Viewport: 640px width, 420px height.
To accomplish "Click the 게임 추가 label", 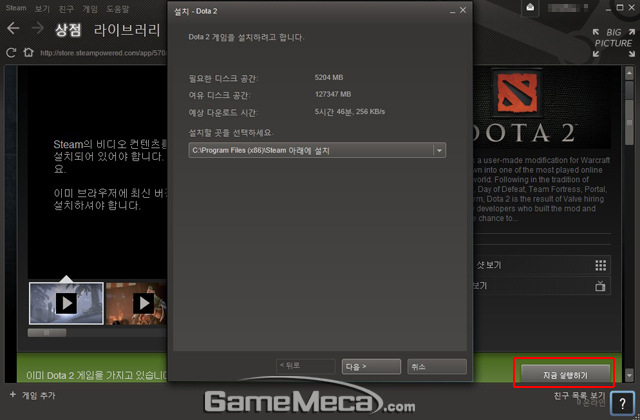I will (38, 395).
